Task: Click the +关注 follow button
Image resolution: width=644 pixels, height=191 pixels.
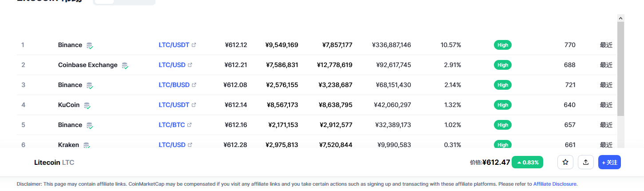Action: coord(609,163)
